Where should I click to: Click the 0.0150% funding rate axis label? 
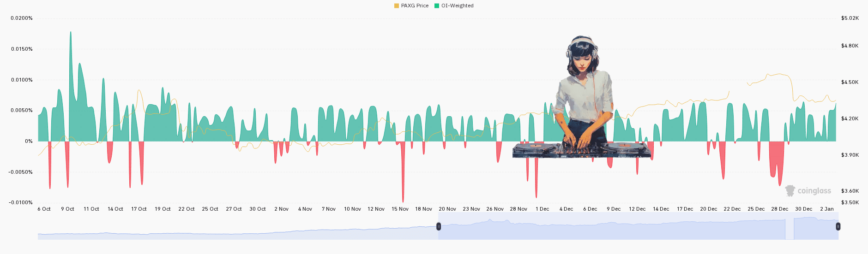click(x=22, y=49)
